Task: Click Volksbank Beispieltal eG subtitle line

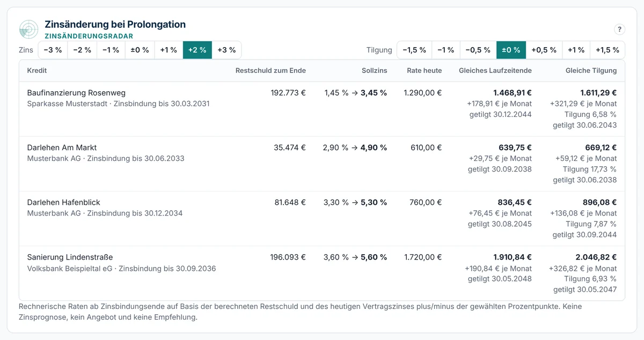Action: coord(122,268)
